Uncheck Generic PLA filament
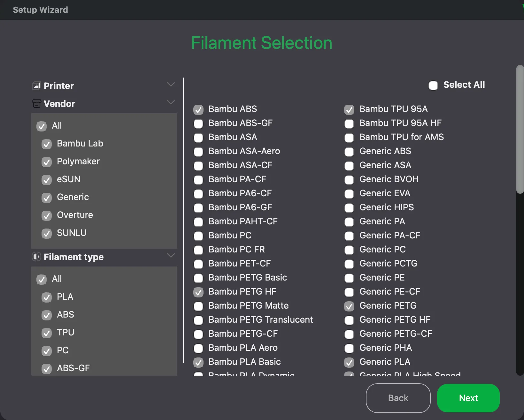Viewport: 524px width, 420px height. (x=349, y=362)
